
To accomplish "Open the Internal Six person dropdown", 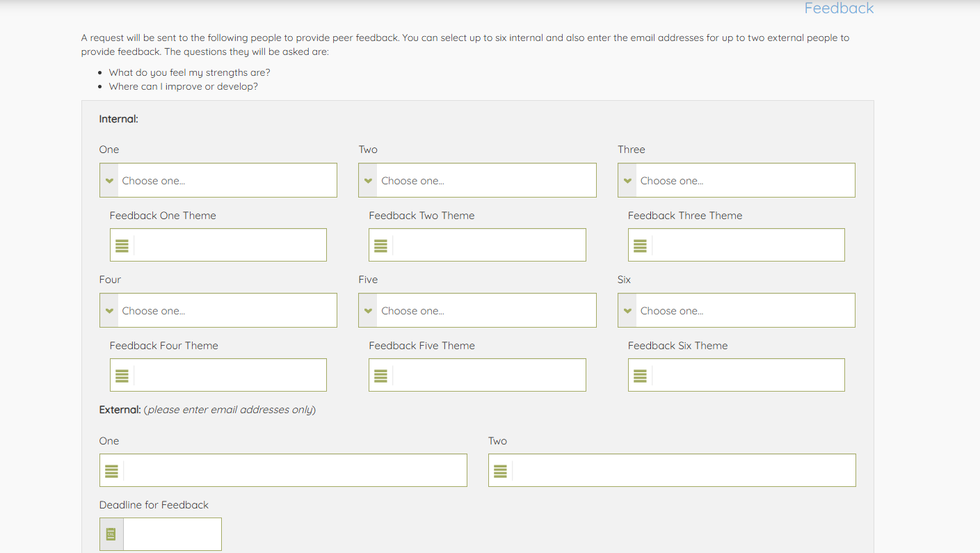I will point(736,311).
